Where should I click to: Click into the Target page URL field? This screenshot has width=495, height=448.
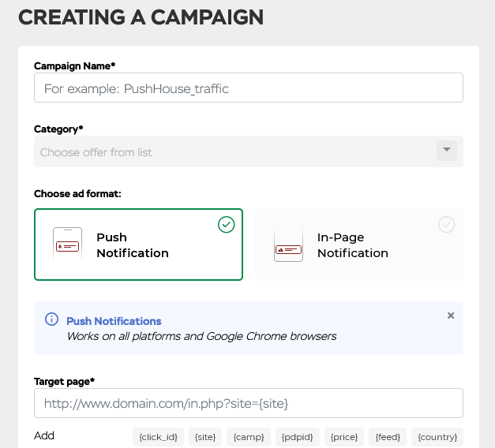click(248, 403)
